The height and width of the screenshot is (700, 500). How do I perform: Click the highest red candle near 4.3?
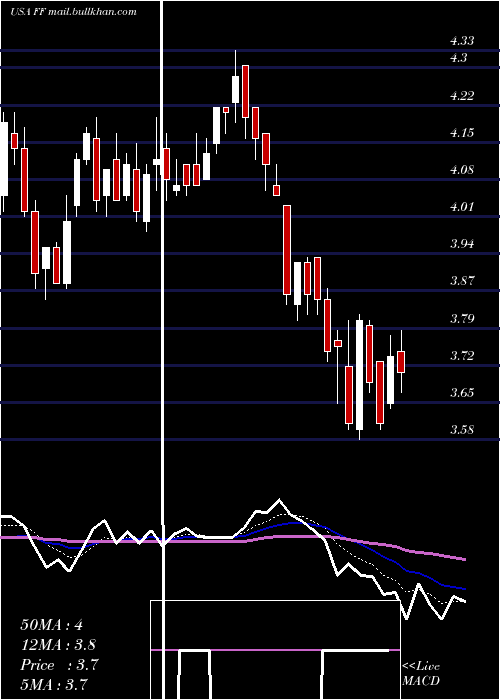(246, 92)
